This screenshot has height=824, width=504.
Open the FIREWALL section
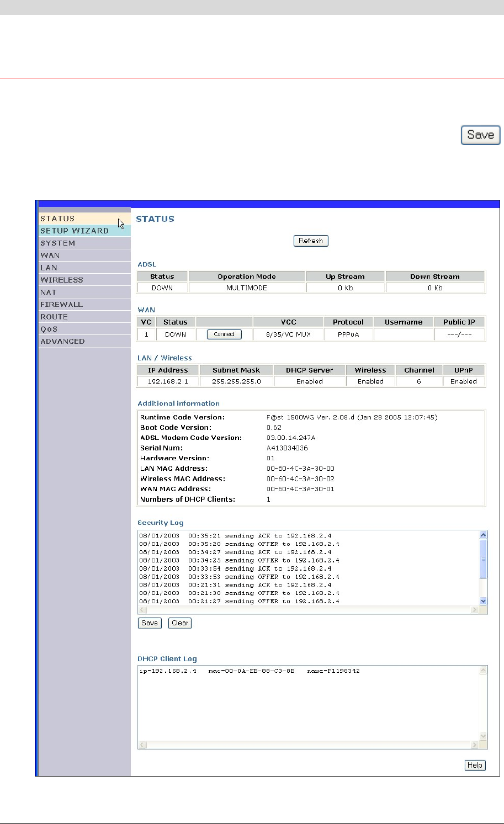tap(84, 304)
